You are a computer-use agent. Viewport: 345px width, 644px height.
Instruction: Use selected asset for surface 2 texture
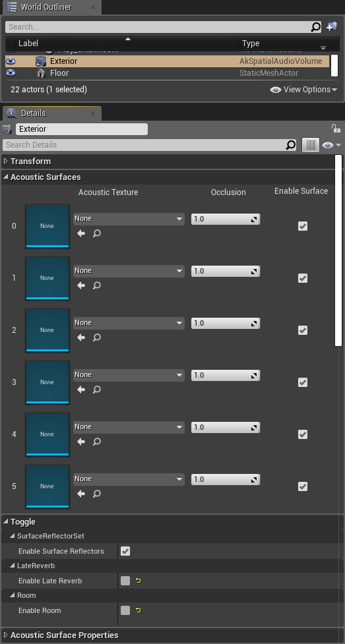(81, 337)
